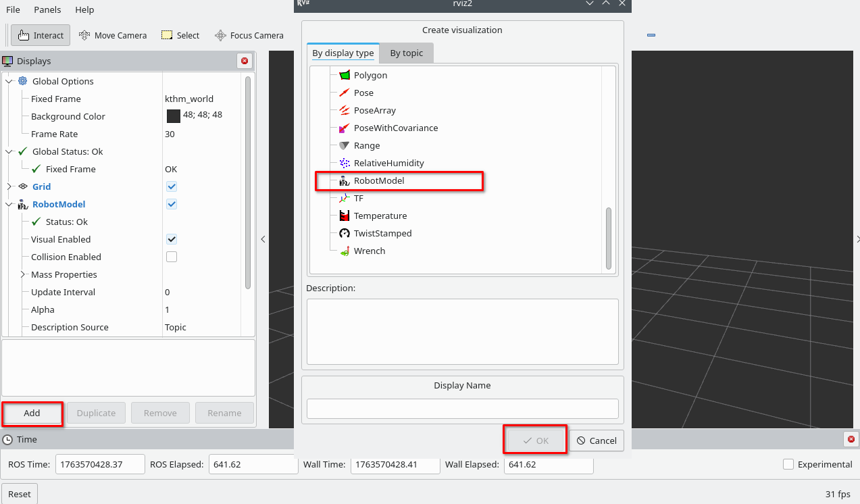Click the Rename button
860x504 pixels.
click(224, 413)
